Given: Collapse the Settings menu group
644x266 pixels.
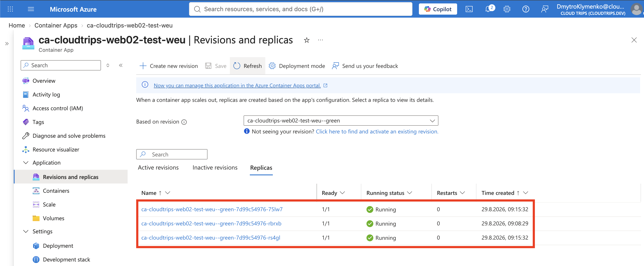Looking at the screenshot, I should (26, 231).
